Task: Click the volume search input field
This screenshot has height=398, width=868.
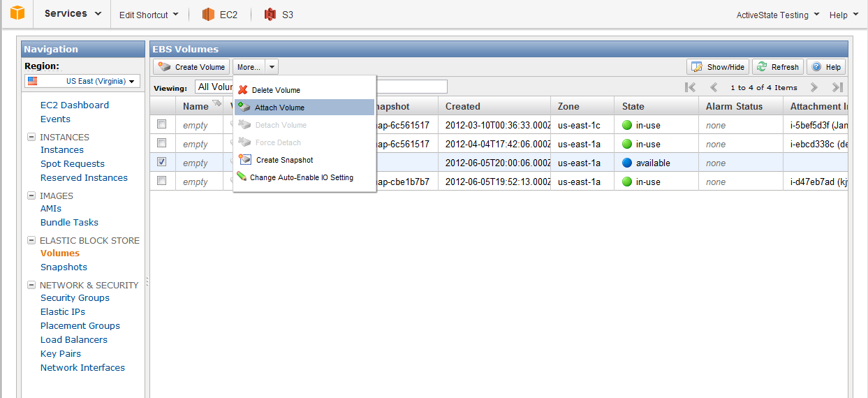Action: tap(412, 87)
